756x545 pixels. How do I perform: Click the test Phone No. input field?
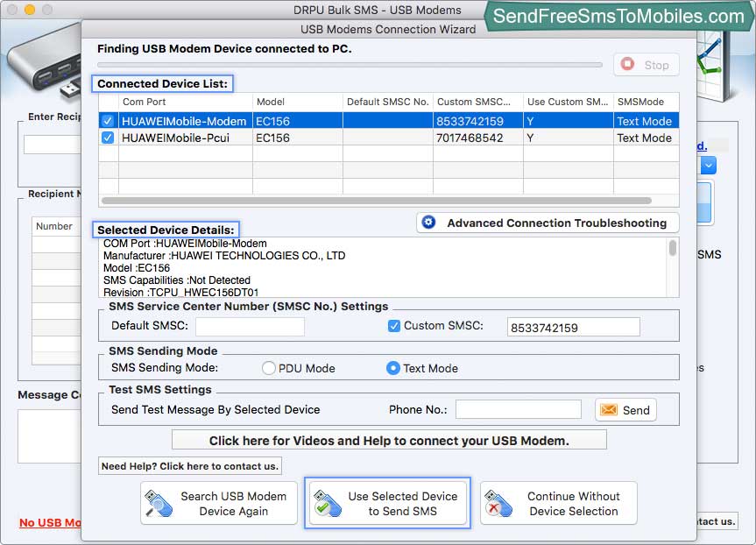[519, 409]
